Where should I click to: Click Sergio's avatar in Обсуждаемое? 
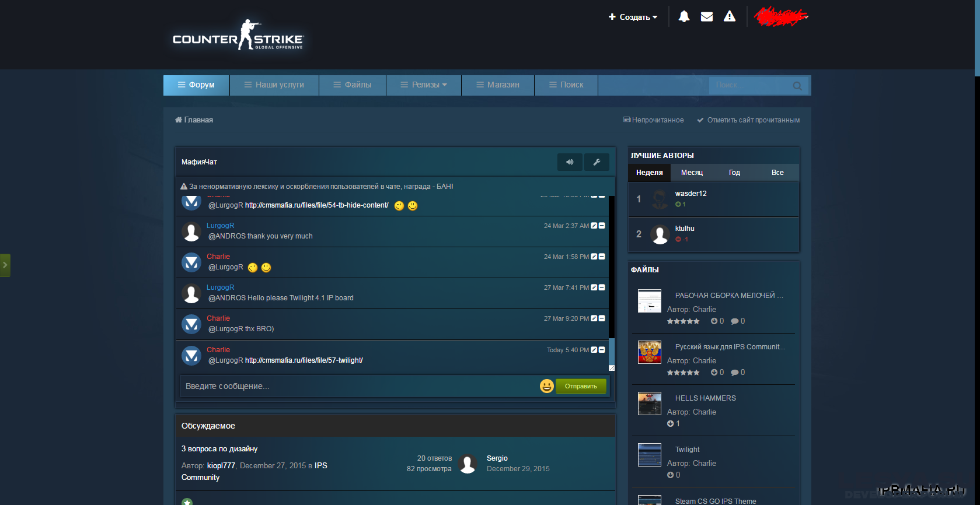468,464
